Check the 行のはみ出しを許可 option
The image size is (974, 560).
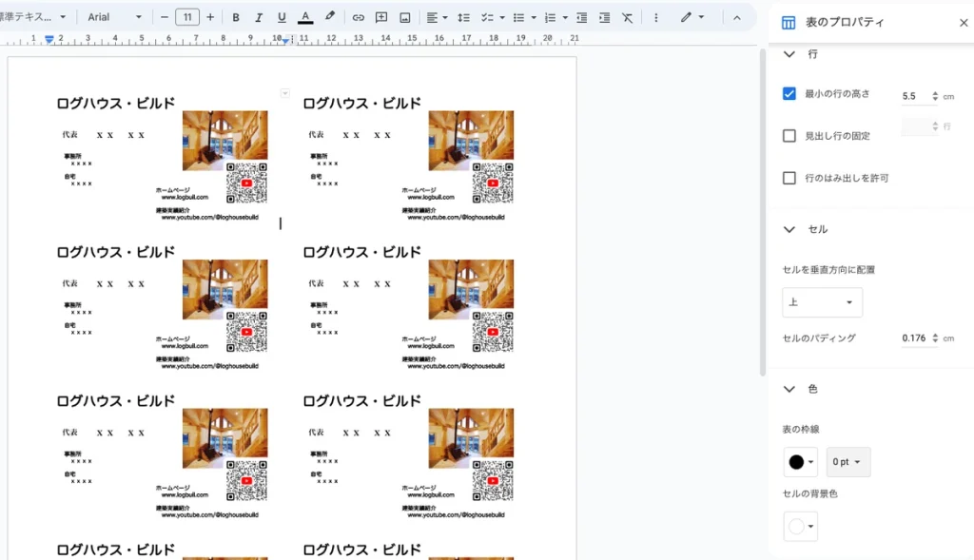(x=789, y=178)
